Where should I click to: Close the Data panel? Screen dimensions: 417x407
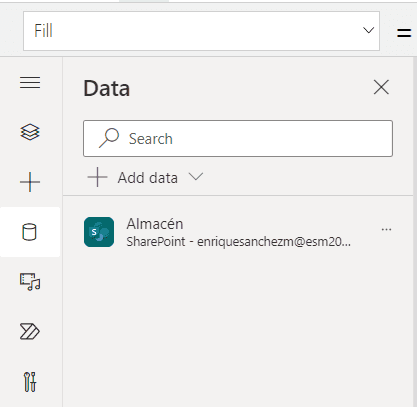(381, 87)
